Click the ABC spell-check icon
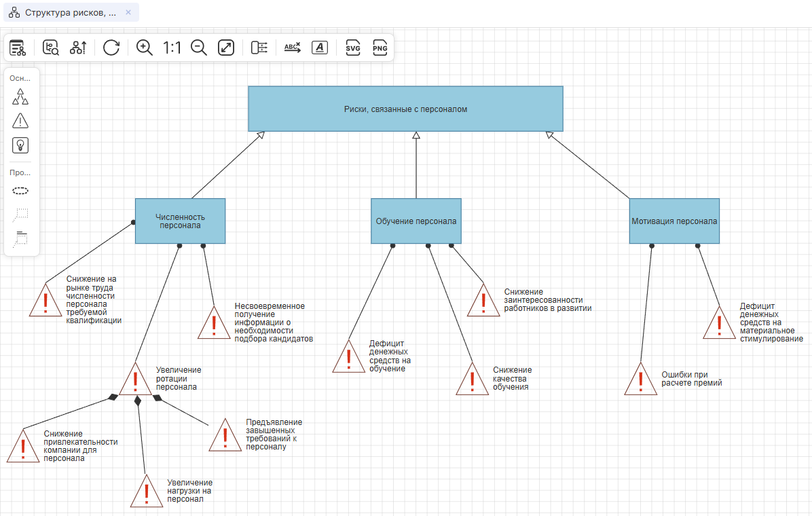This screenshot has height=516, width=812. point(292,48)
